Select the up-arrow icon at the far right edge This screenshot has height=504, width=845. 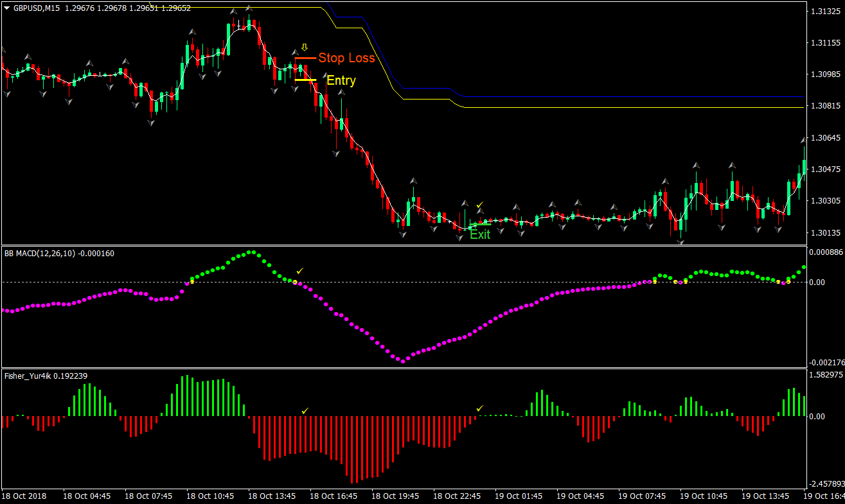(803, 139)
